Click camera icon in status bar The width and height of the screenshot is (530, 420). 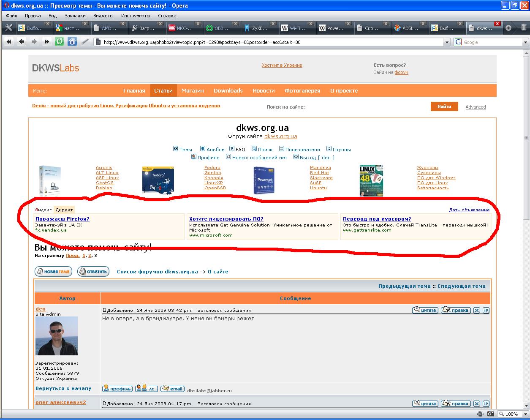[x=490, y=414]
